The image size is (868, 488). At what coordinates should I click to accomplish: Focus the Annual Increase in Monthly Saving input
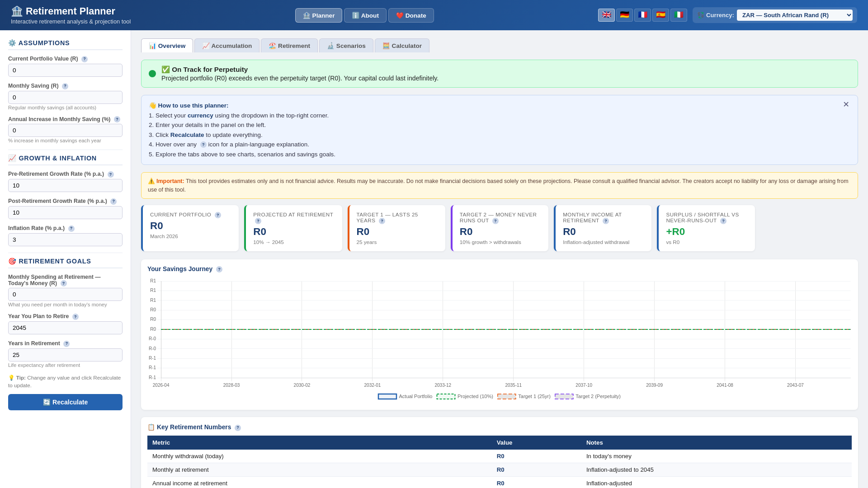[x=65, y=131]
